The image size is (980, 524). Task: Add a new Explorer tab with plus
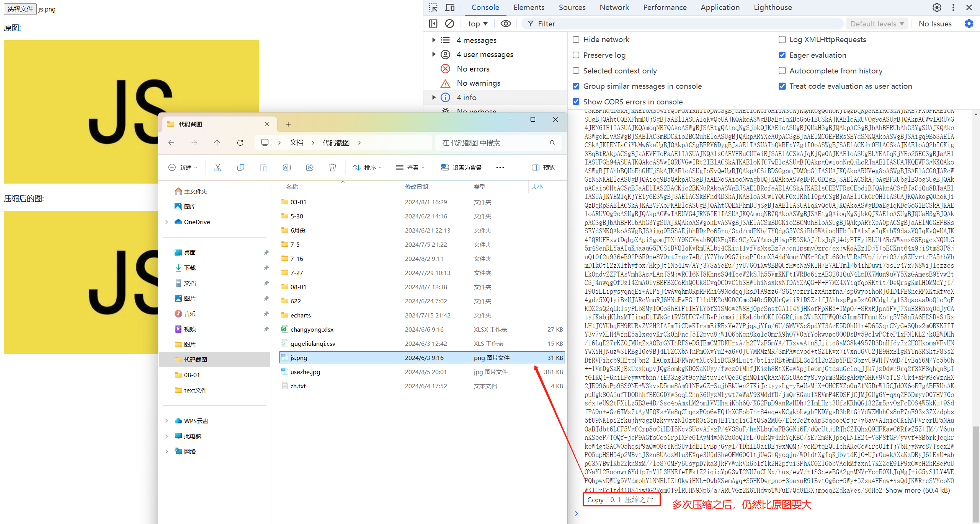[x=288, y=124]
